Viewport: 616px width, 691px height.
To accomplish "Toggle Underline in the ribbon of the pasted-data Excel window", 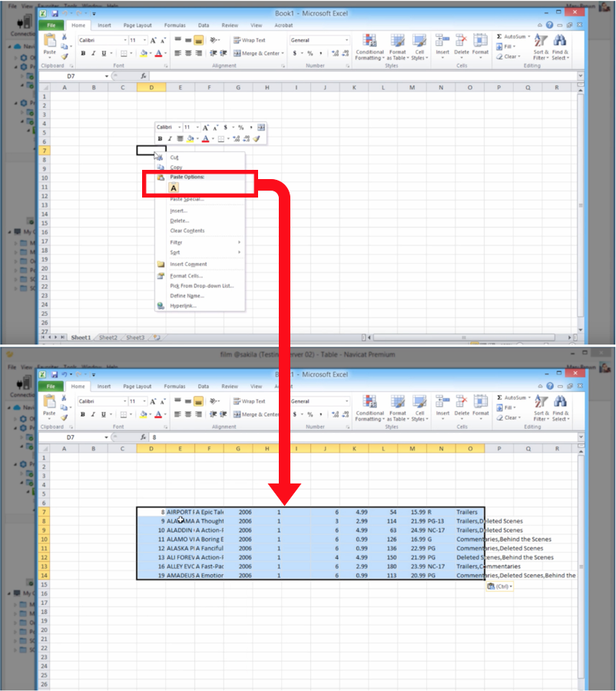I will 104,414.
